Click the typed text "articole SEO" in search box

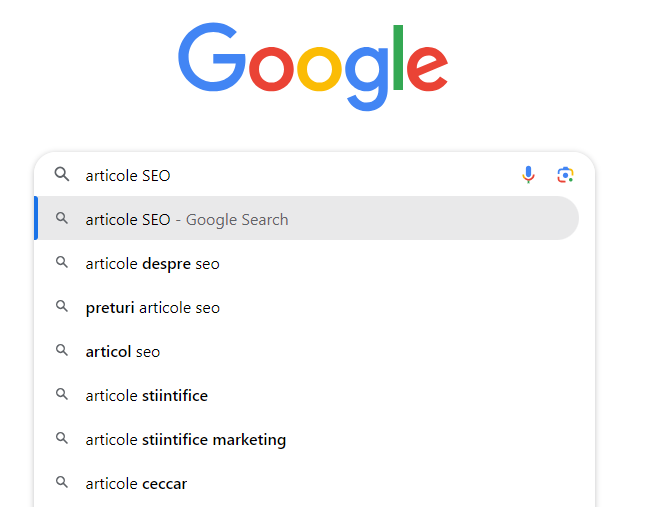(128, 176)
